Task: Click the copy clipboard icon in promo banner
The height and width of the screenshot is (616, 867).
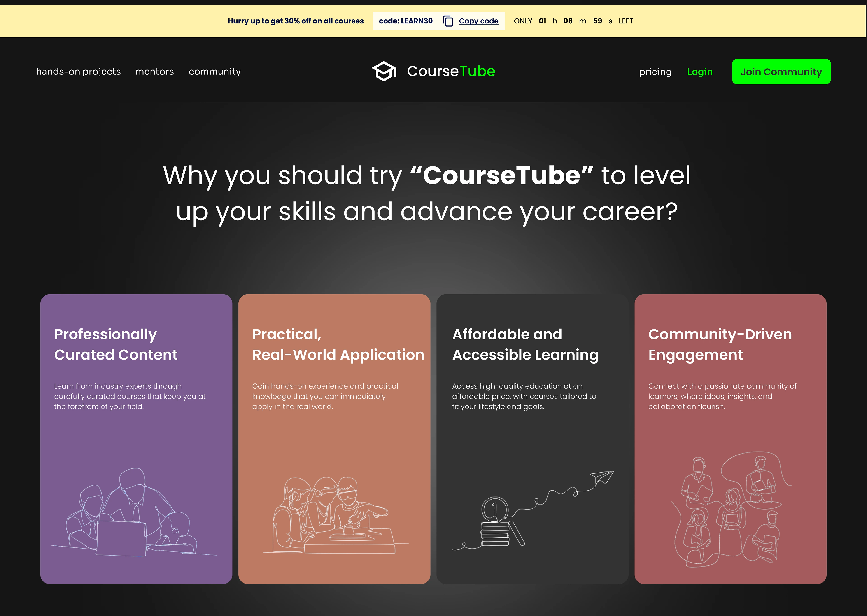Action: [x=448, y=21]
